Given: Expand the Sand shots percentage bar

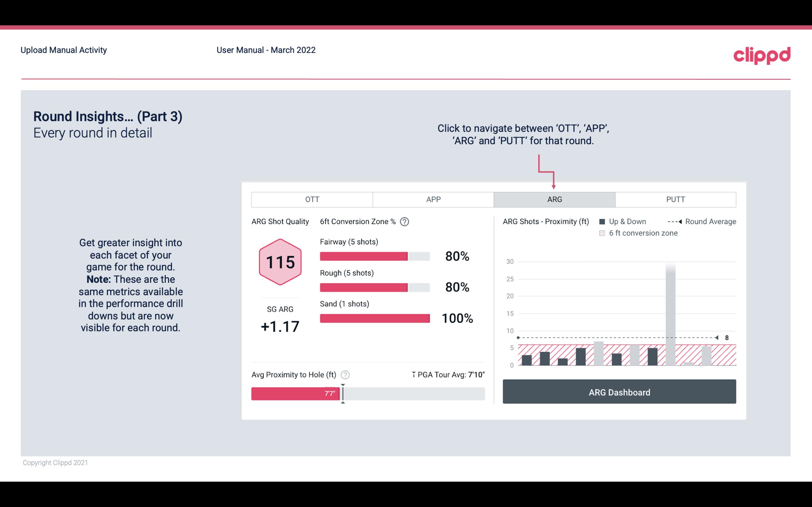Looking at the screenshot, I should coord(375,318).
